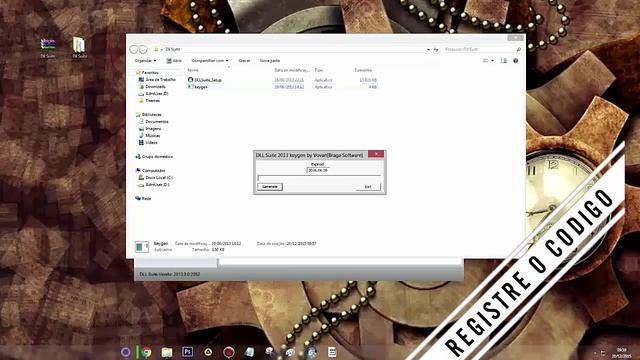Click the yellow triangle taskbar icon
Screen dimensions: 640x360
(208, 352)
